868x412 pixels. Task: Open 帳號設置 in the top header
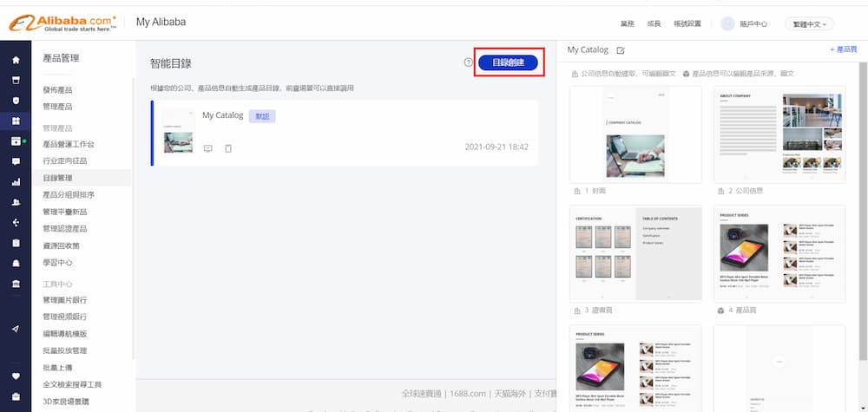point(687,23)
